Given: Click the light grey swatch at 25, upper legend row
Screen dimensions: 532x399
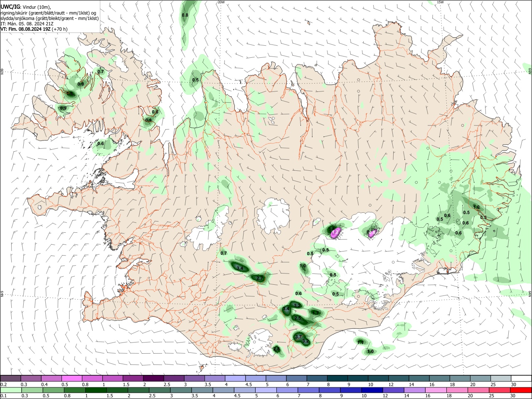Looking at the screenshot, I should click(501, 378).
